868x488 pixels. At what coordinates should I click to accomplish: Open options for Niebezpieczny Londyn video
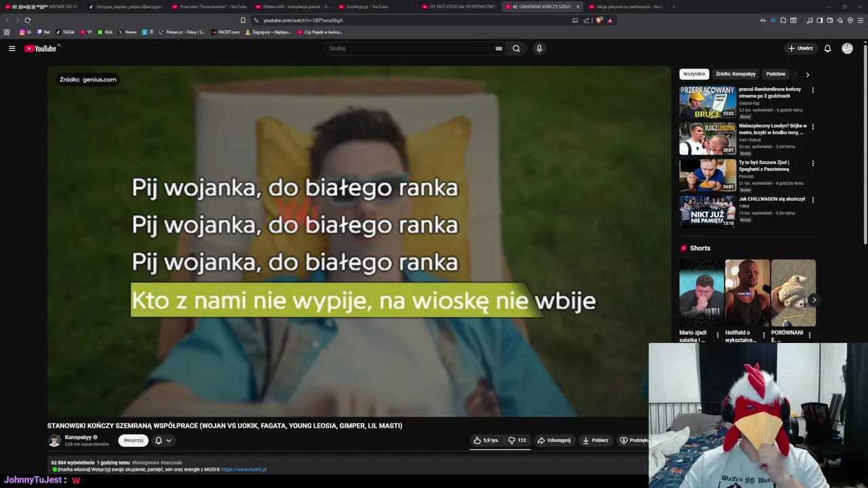click(812, 127)
